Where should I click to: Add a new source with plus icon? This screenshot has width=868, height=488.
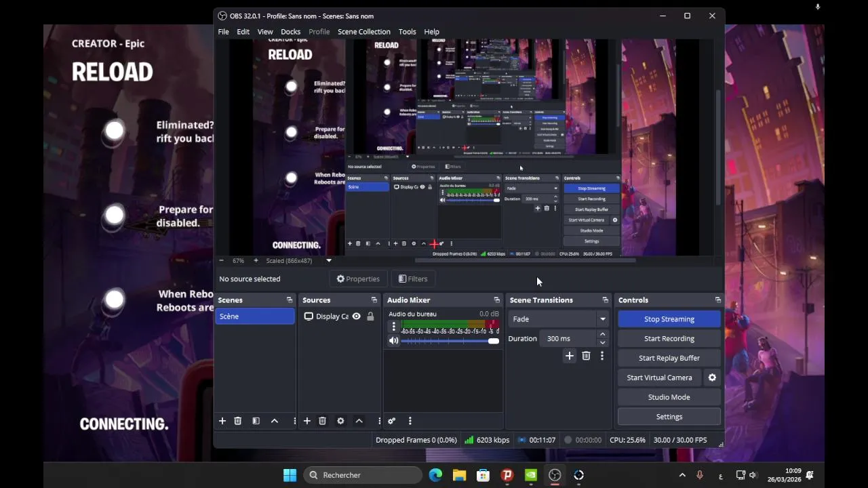click(307, 421)
